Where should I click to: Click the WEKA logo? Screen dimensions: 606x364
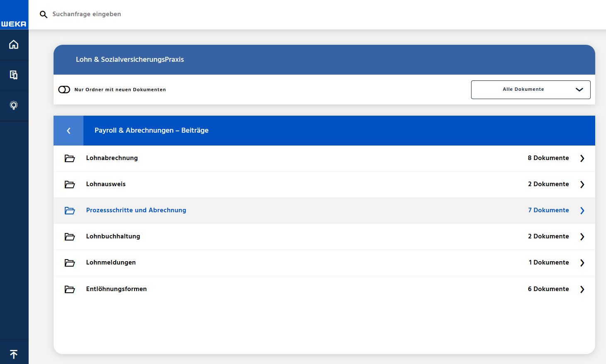[14, 24]
